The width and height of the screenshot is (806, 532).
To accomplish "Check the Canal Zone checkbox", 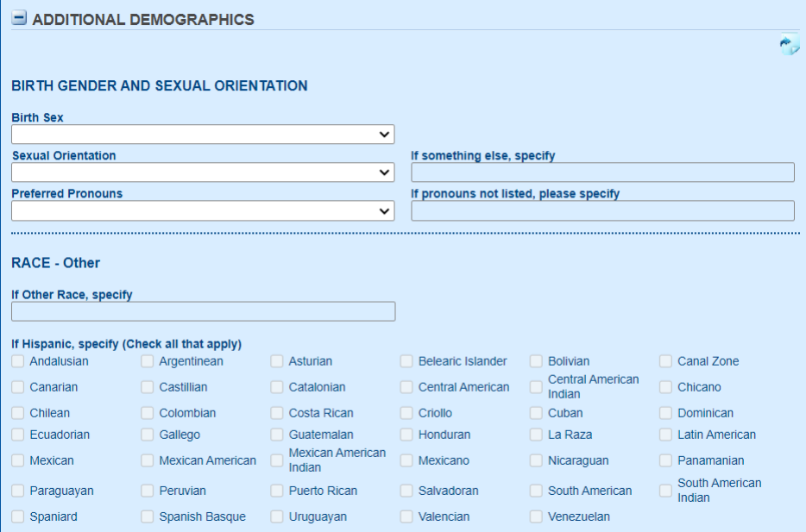I will 665,361.
